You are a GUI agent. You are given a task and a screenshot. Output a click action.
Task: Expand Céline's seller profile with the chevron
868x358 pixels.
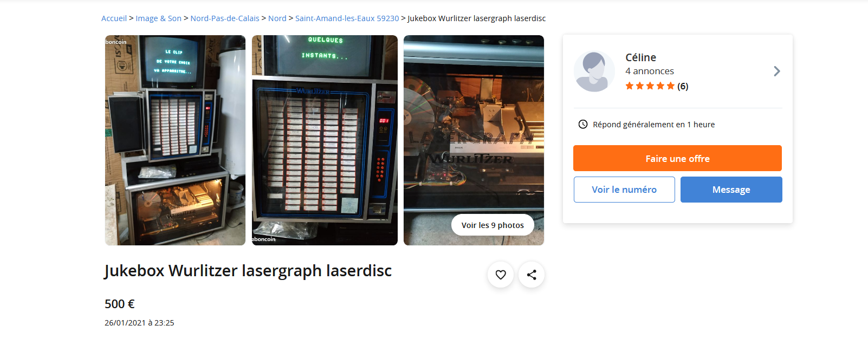coord(777,71)
